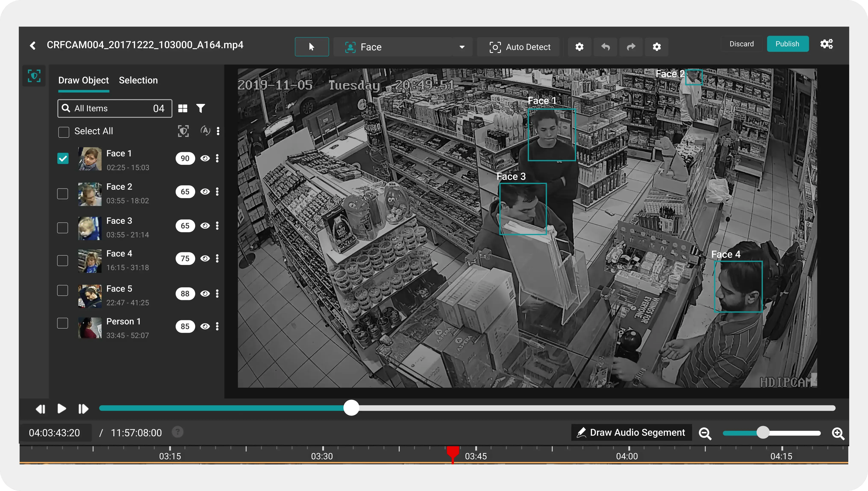
Task: Switch to grid view layout
Action: (182, 108)
